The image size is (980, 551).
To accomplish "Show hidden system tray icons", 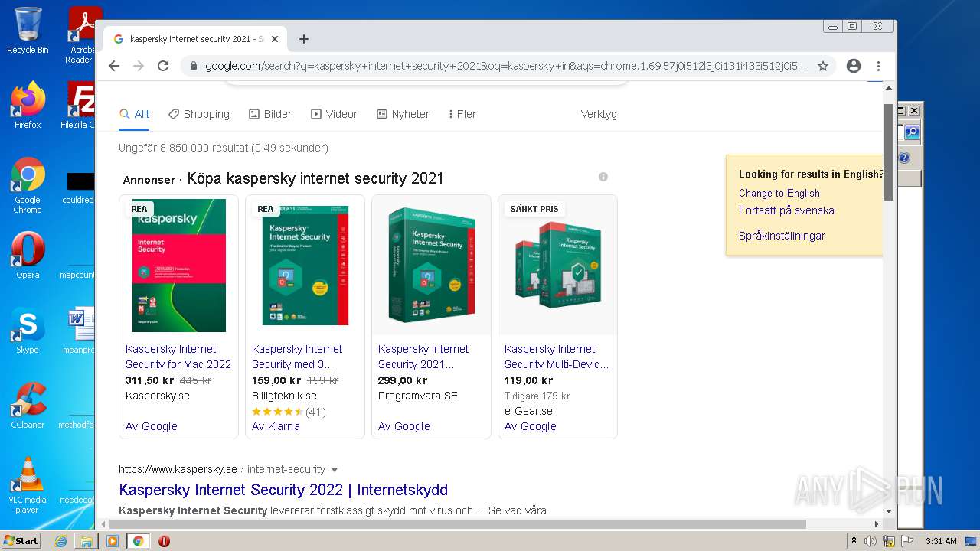I will click(x=854, y=541).
